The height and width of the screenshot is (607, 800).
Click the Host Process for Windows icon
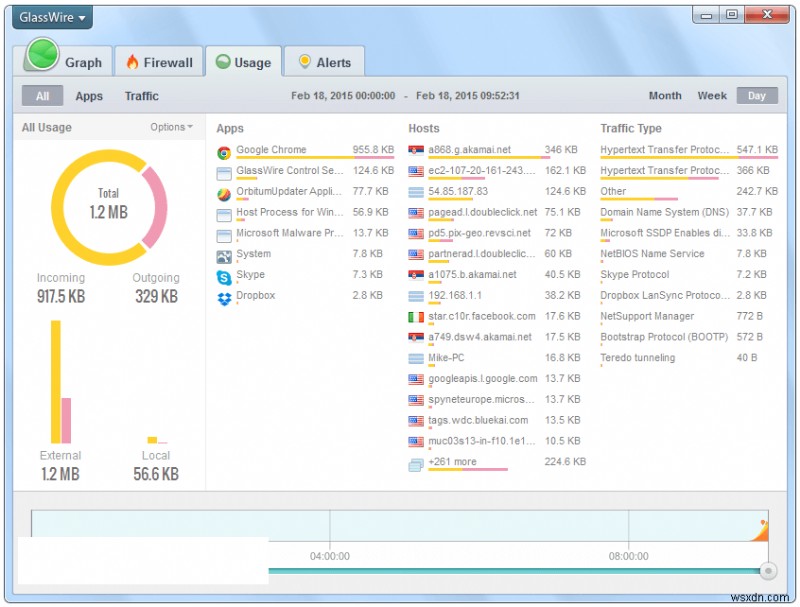(224, 215)
